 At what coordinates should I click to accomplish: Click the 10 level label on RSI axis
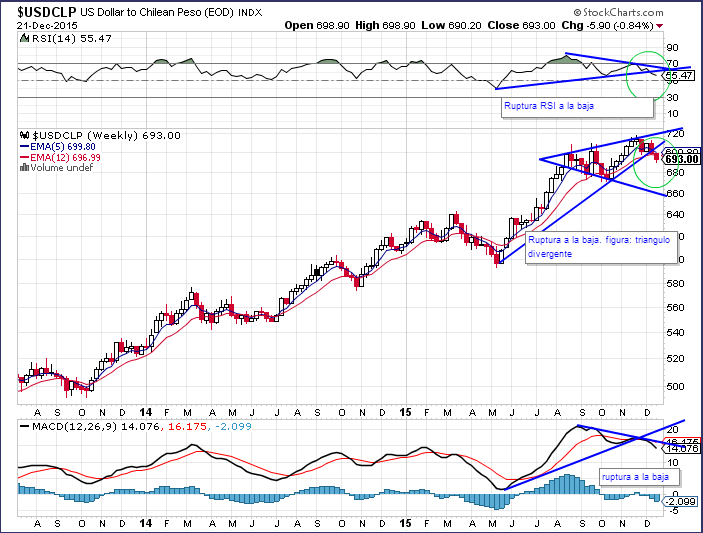tap(673, 114)
